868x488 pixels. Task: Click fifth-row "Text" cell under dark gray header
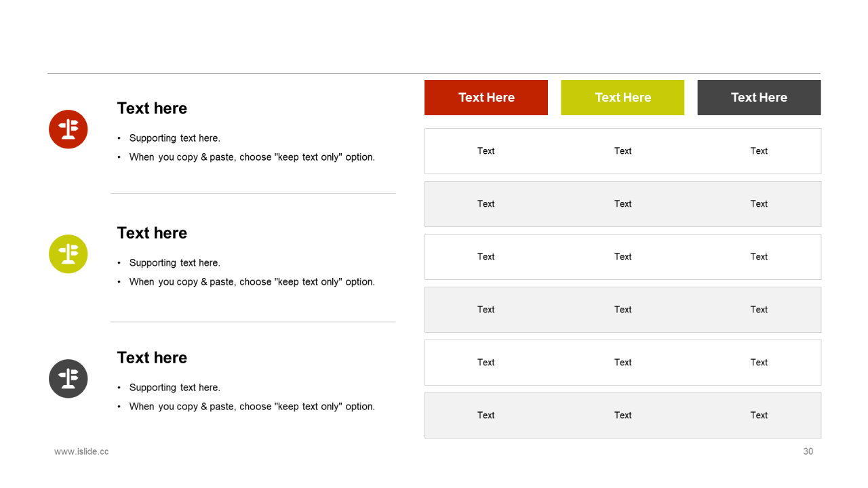coord(759,363)
